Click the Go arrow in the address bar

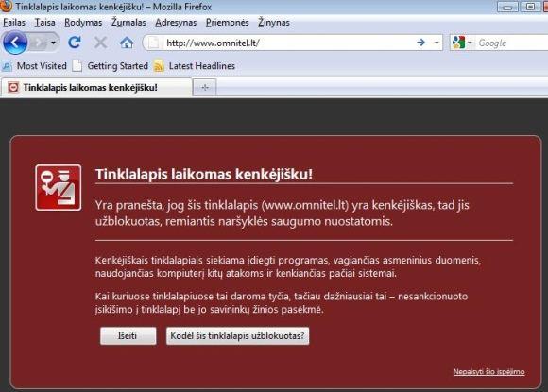(x=421, y=43)
